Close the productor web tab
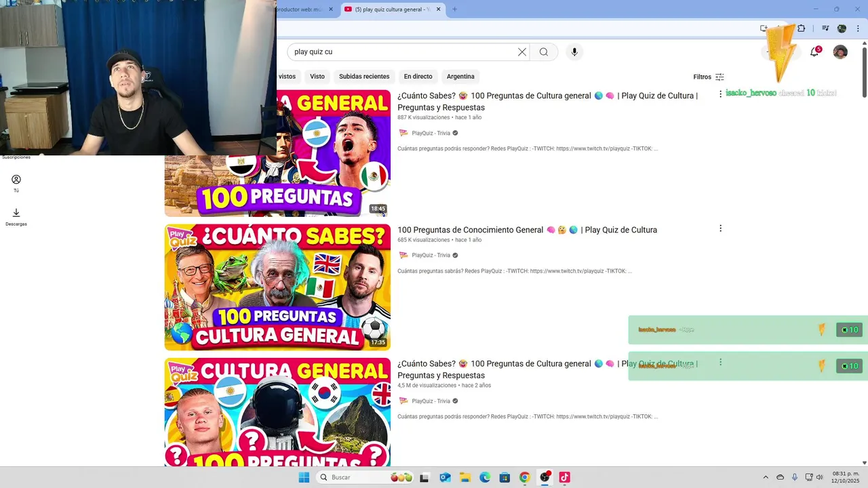Viewport: 868px width, 488px height. pyautogui.click(x=331, y=9)
